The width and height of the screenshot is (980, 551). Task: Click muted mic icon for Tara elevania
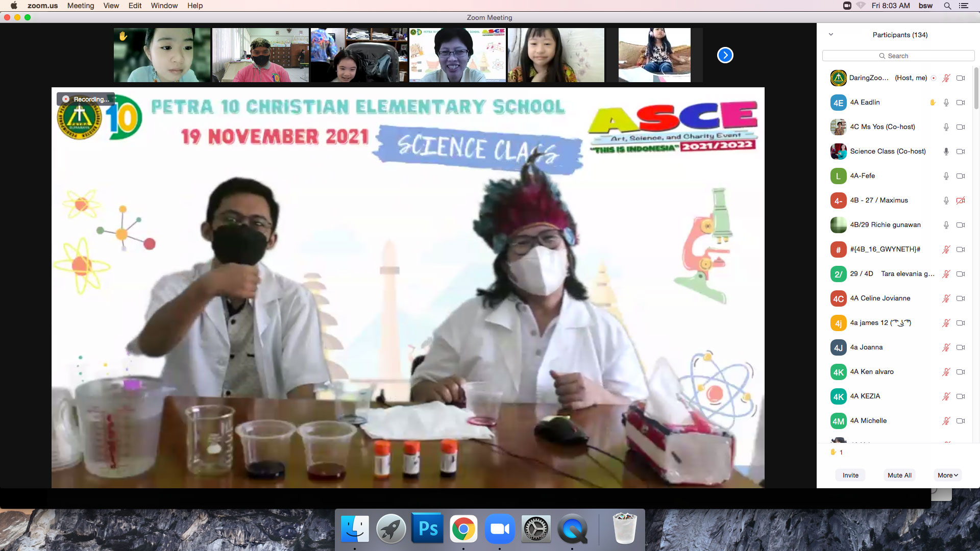coord(946,274)
